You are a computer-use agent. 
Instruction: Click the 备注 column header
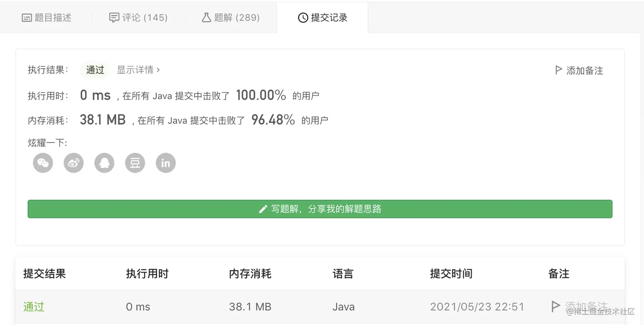click(x=559, y=274)
